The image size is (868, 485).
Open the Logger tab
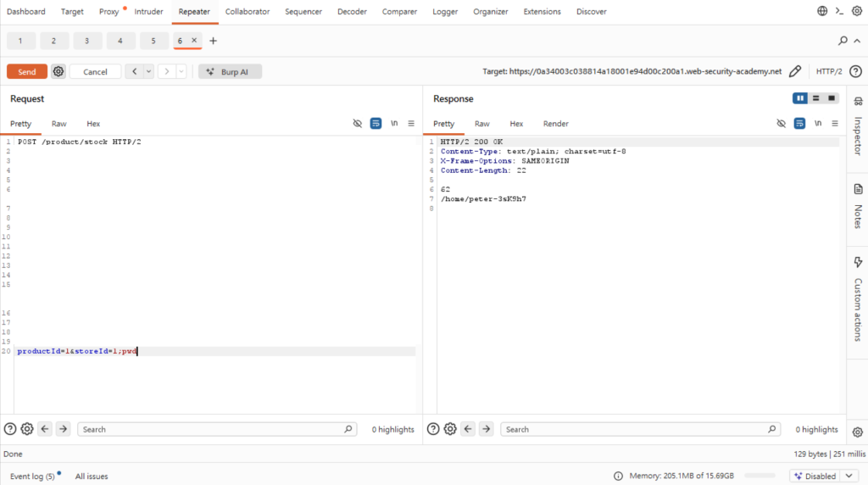445,12
